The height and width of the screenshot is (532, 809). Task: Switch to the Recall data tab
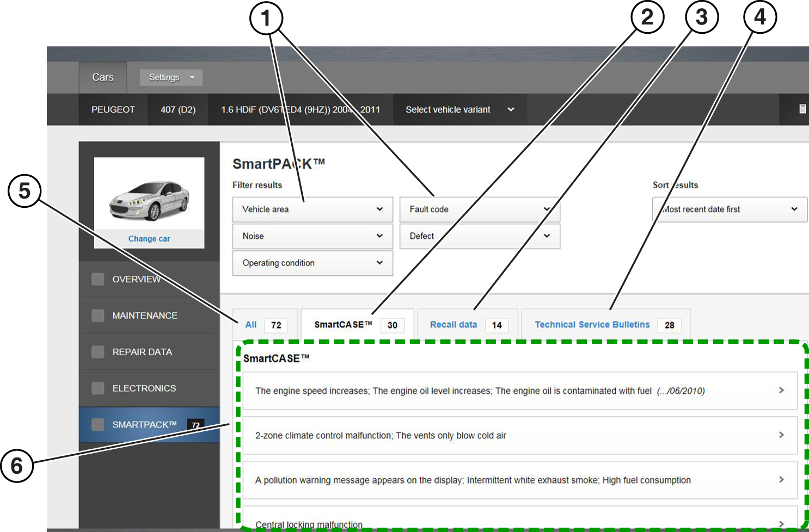[x=453, y=325]
